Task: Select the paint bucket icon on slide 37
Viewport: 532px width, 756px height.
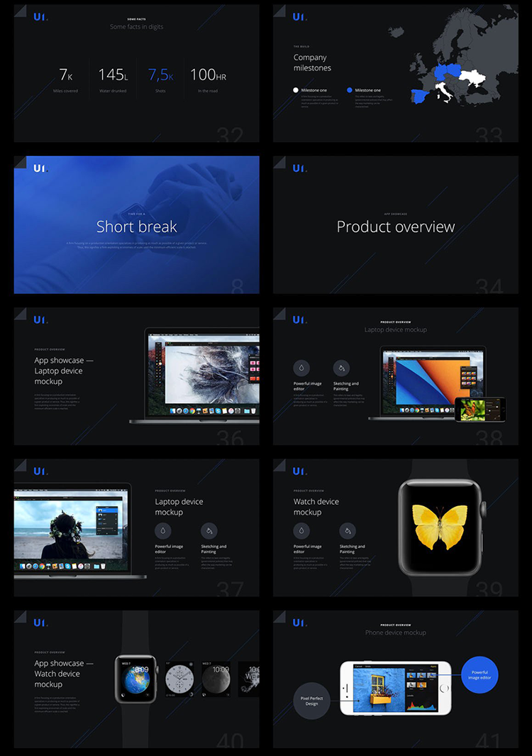Action: tap(209, 530)
